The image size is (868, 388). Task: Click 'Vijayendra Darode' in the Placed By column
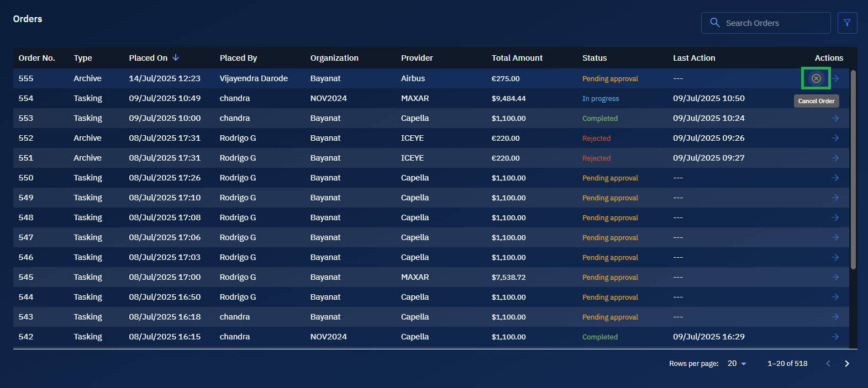coord(254,78)
